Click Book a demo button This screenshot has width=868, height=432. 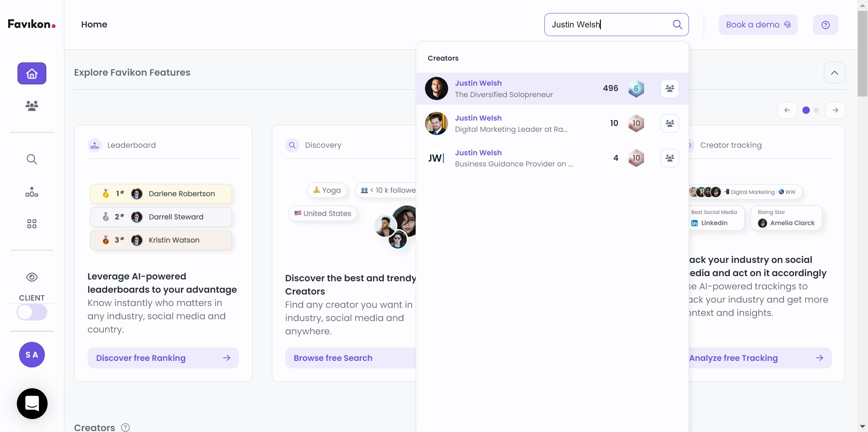tap(757, 25)
